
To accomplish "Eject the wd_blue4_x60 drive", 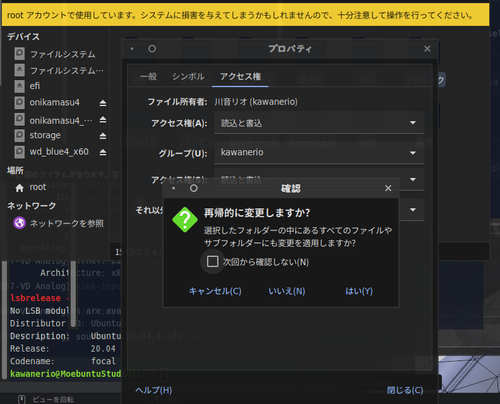I will click(103, 152).
